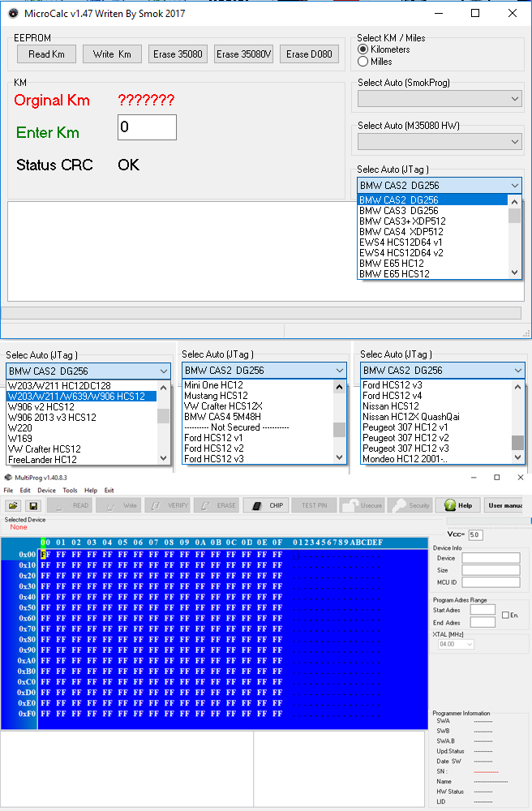Click the Erase D080 button

click(309, 54)
